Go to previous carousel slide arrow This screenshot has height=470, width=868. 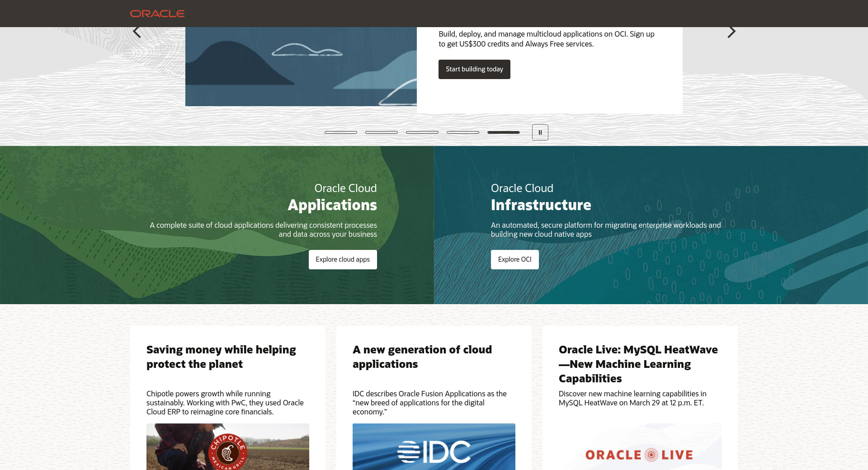pos(137,32)
